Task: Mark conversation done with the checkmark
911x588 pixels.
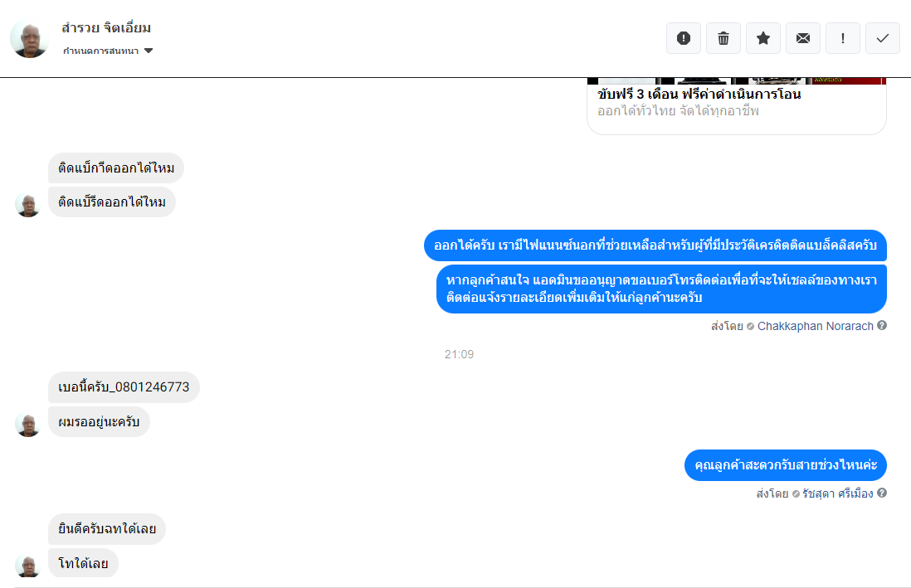Action: [883, 38]
